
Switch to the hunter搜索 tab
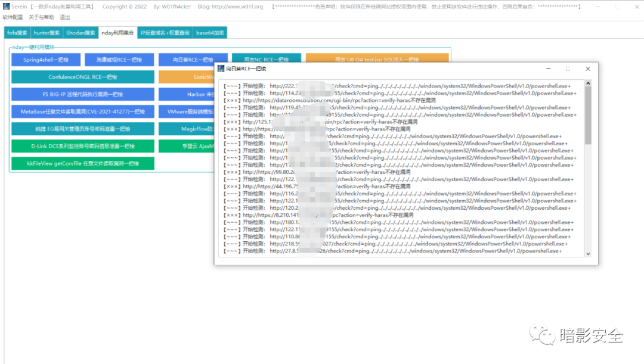pyautogui.click(x=47, y=33)
